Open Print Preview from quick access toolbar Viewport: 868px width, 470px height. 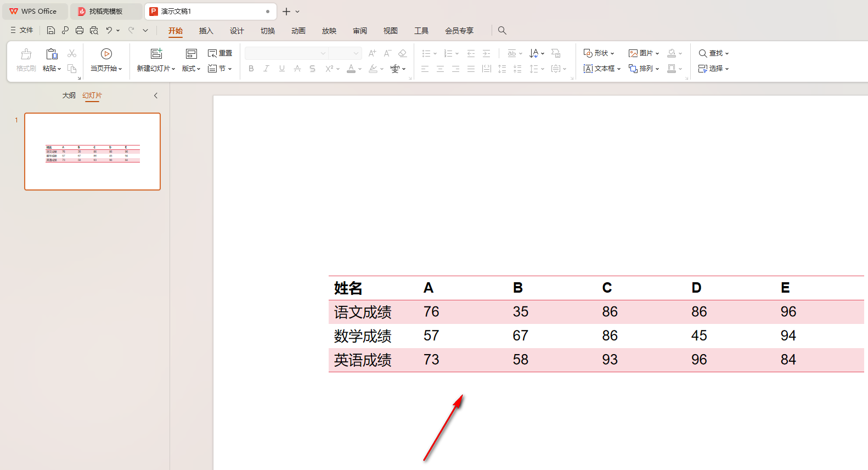click(94, 31)
